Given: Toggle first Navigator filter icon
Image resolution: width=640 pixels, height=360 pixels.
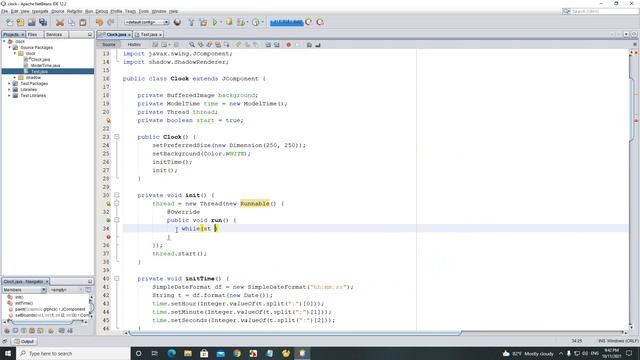Looking at the screenshot, I should point(7,331).
